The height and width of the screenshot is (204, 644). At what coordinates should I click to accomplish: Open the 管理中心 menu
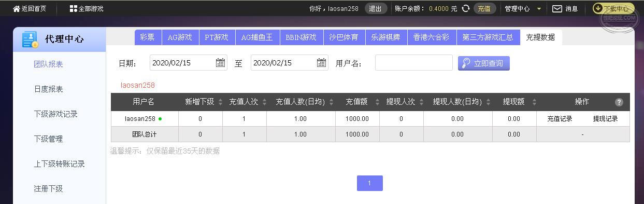click(x=517, y=9)
